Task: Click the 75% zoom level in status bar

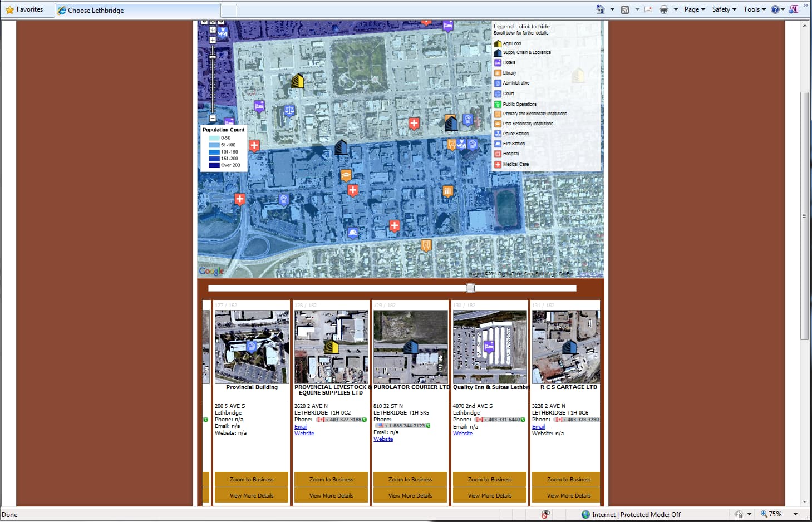Action: 775,514
